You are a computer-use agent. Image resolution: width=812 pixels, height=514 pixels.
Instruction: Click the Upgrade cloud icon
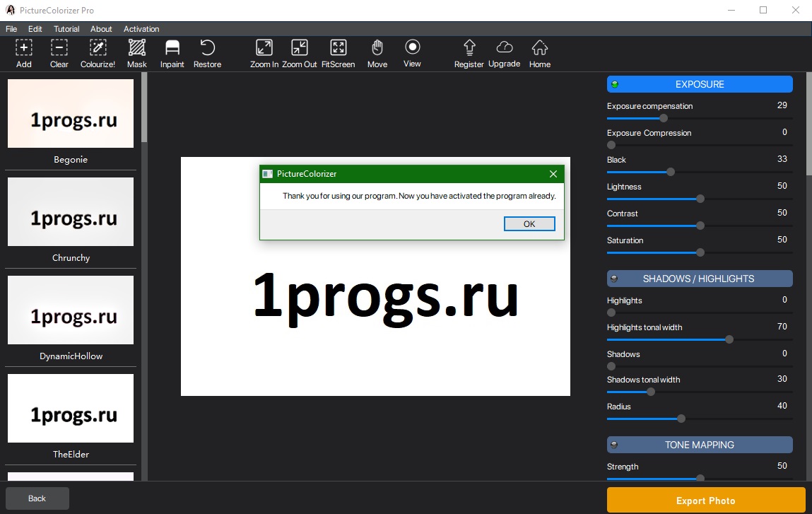click(505, 47)
